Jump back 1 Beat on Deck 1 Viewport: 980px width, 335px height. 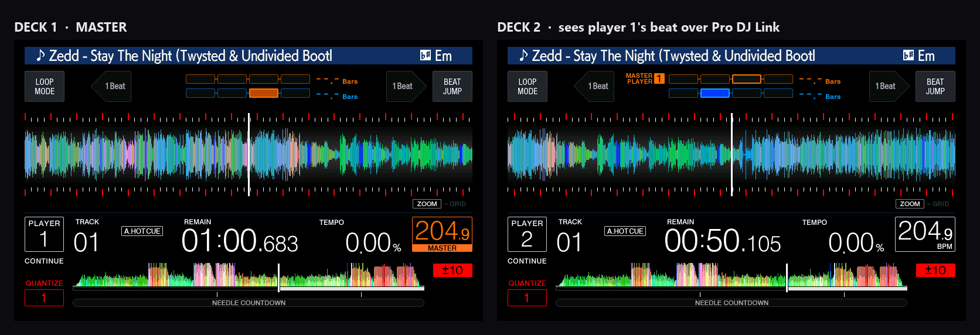point(111,86)
